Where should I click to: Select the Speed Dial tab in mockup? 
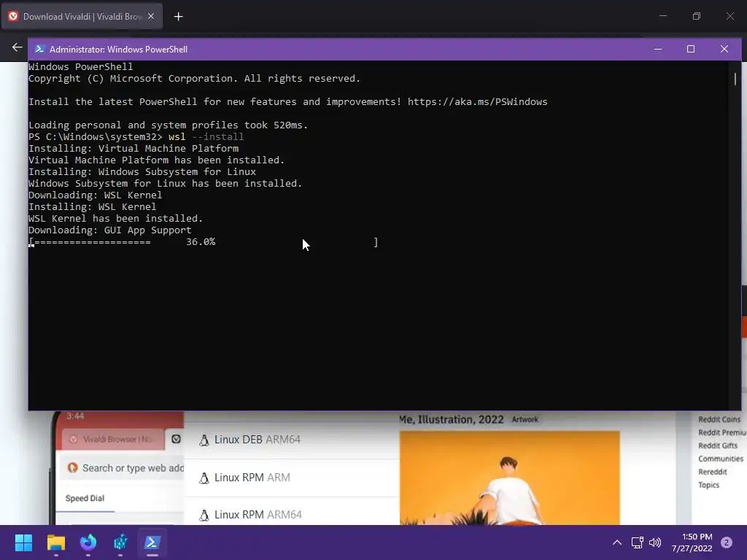[x=85, y=498]
